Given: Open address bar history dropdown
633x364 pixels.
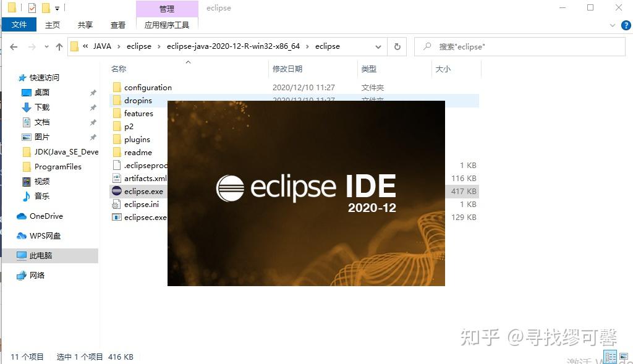Looking at the screenshot, I should 378,47.
